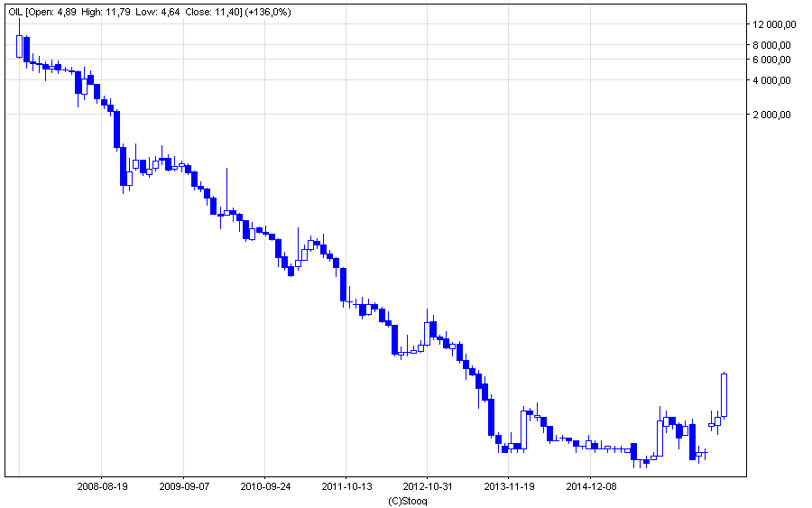
Task: Click the 2012-10-31 date label
Action: (428, 486)
